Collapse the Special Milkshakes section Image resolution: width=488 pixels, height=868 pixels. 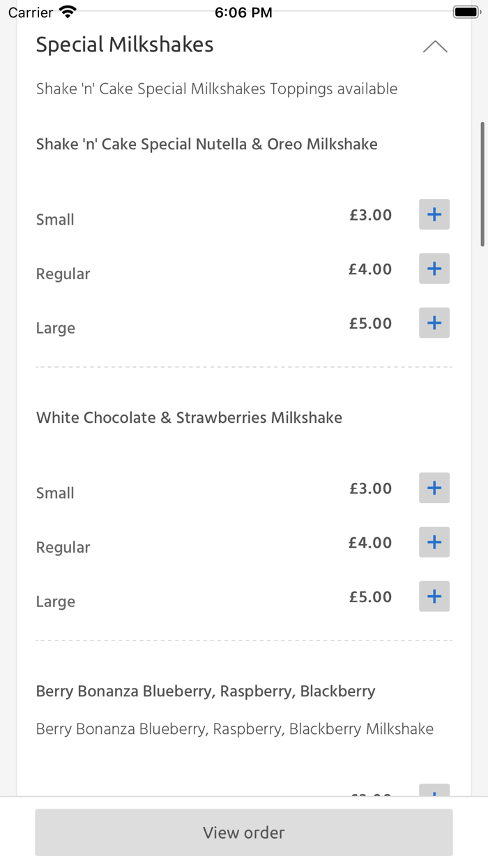tap(435, 45)
